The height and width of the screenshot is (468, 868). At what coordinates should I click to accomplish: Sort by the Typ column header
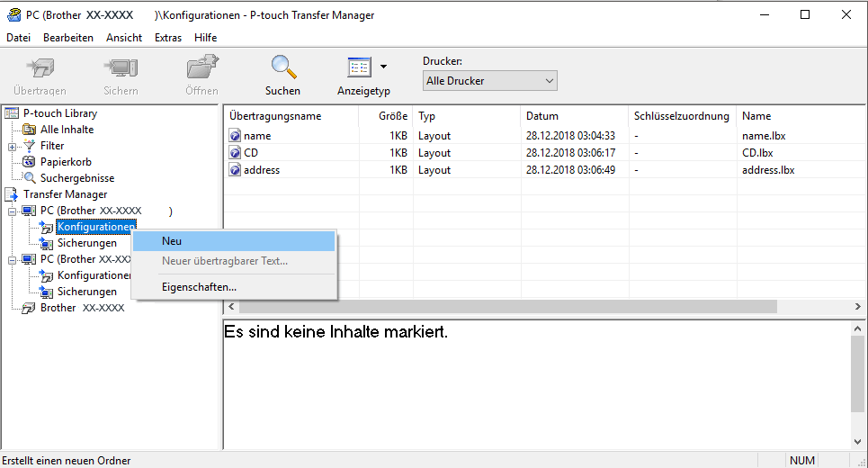click(x=467, y=116)
